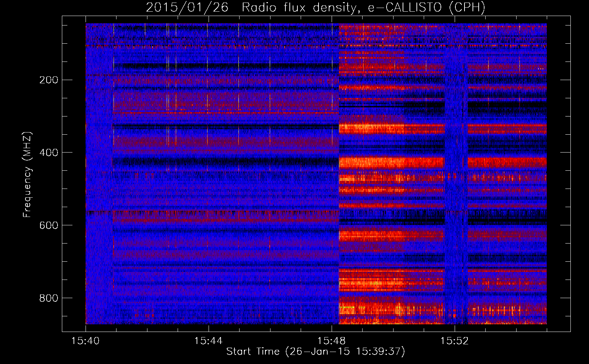This screenshot has height=364, width=589.
Task: Click the 200 frequency tick label
Action: [48, 80]
